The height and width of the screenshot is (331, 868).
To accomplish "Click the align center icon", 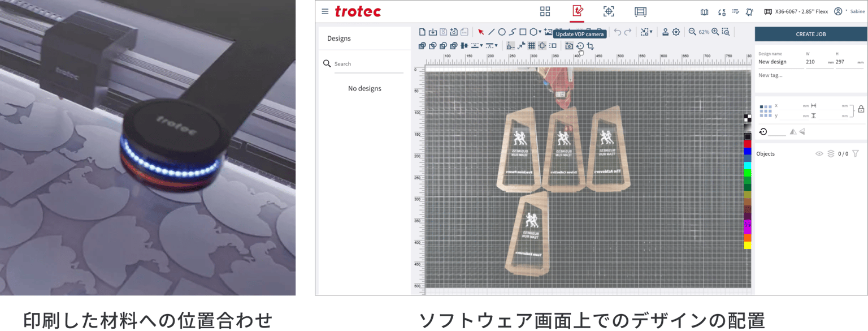I will (464, 46).
